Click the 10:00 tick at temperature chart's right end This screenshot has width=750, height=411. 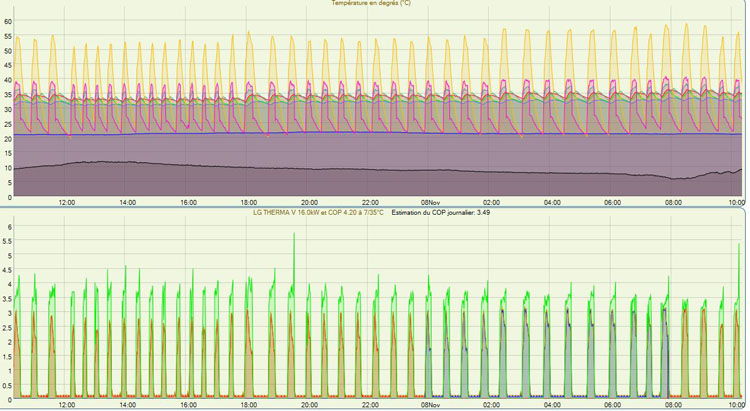(735, 202)
